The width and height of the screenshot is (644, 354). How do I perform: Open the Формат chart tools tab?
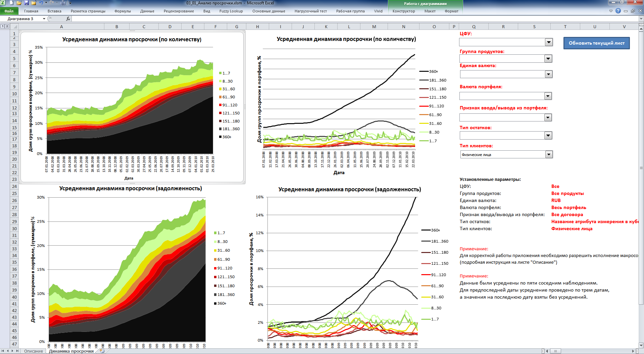pyautogui.click(x=451, y=11)
